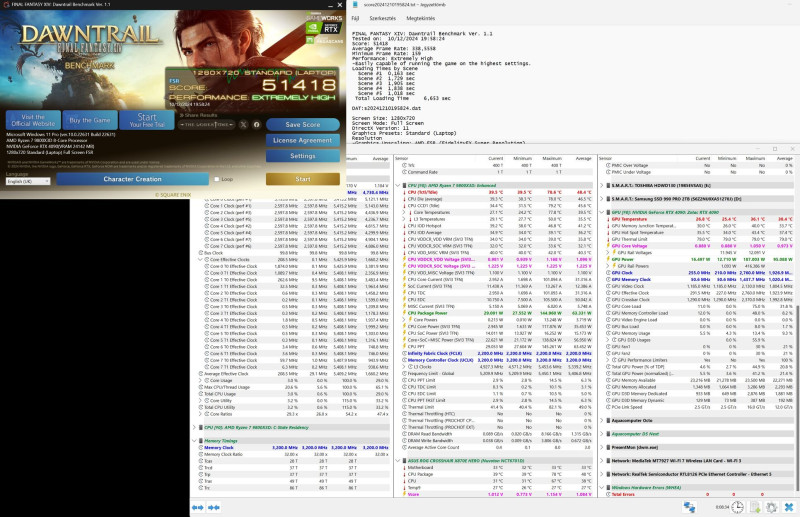Image resolution: width=800 pixels, height=517 pixels.
Task: Click the CPU (Tctl/Tdie) thermometer icon
Action: (405, 192)
